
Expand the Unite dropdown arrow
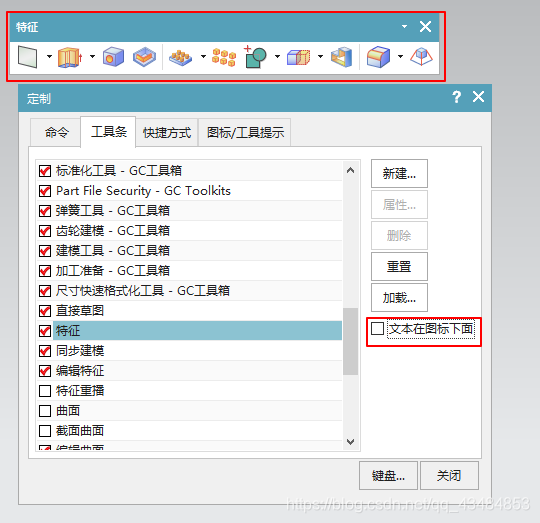pyautogui.click(x=277, y=56)
